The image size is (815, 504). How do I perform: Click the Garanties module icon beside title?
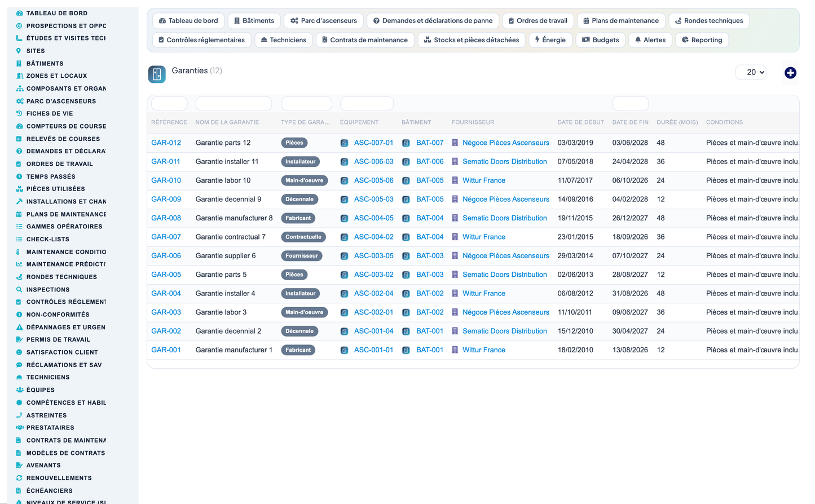coord(157,74)
